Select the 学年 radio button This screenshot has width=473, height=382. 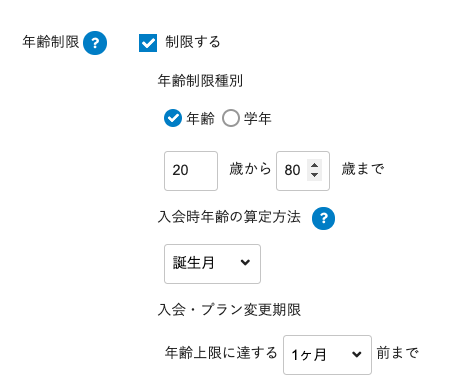pyautogui.click(x=231, y=118)
